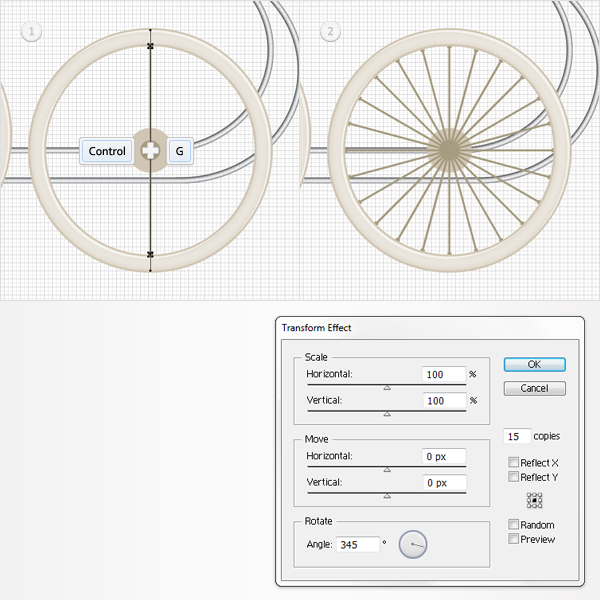Viewport: 600px width, 600px height.
Task: Click the reference point locator grid
Action: coord(534,500)
